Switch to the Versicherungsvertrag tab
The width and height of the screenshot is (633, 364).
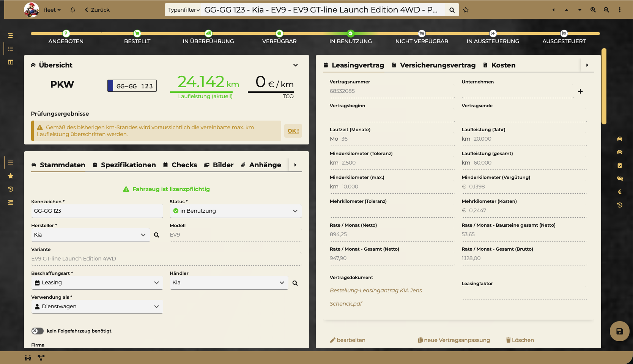[x=434, y=65]
